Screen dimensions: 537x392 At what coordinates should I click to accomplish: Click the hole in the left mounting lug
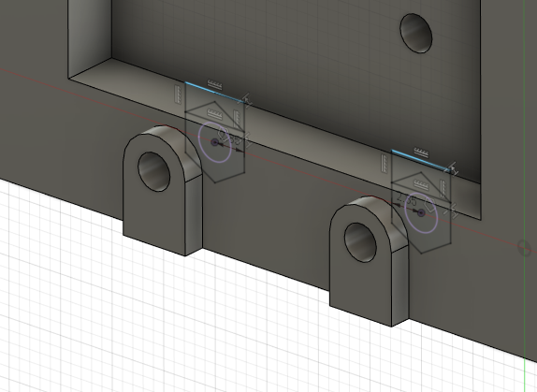pos(154,171)
